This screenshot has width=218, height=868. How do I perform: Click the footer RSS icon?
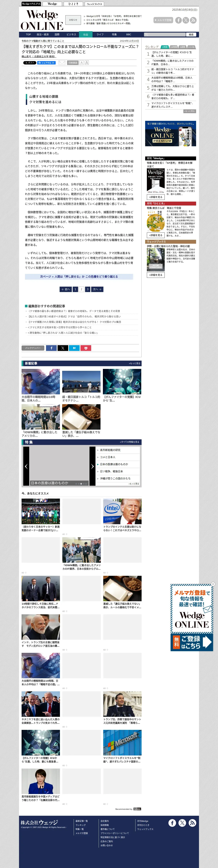(192, 823)
